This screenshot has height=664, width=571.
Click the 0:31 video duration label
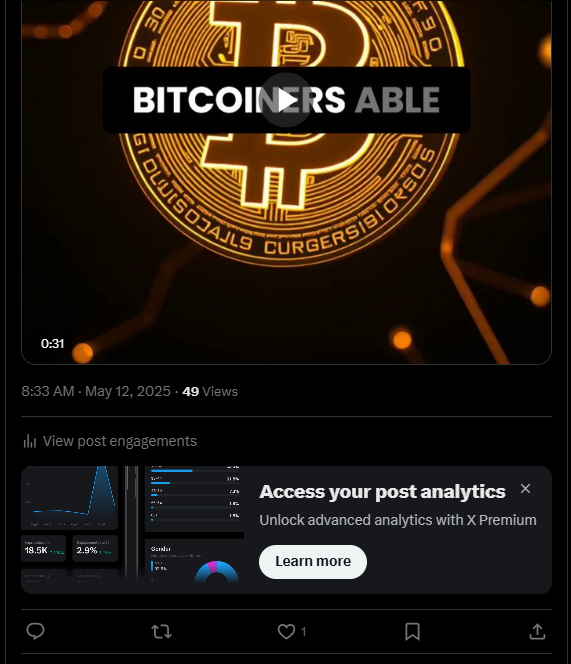click(x=53, y=343)
